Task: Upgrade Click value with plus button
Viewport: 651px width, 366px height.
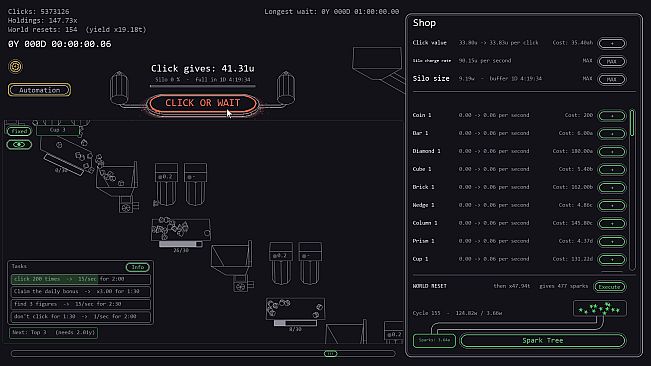Action: pyautogui.click(x=612, y=43)
